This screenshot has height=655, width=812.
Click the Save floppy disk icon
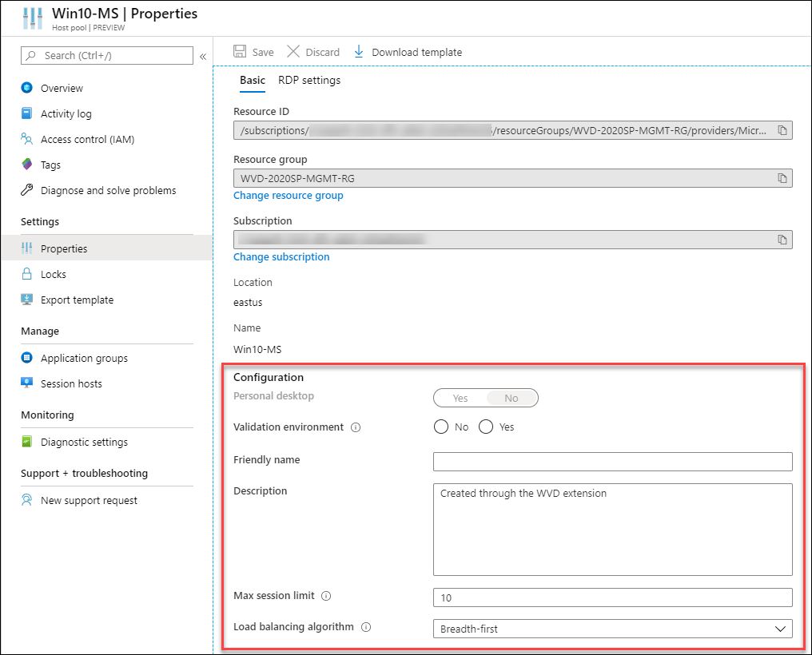(240, 51)
